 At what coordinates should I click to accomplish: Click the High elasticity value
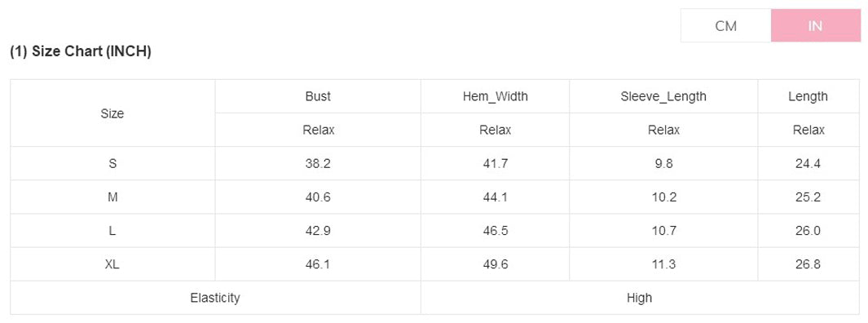640,298
